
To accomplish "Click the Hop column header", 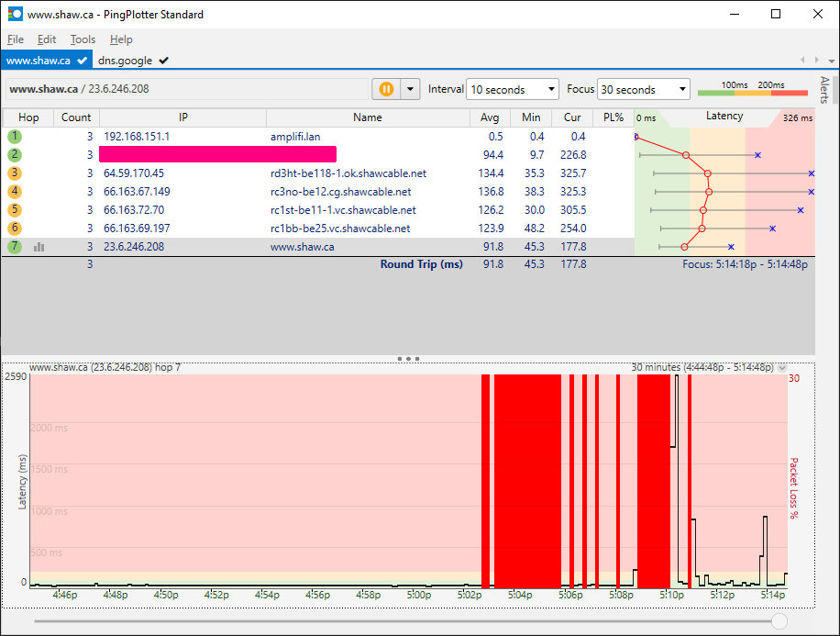I will 28,117.
